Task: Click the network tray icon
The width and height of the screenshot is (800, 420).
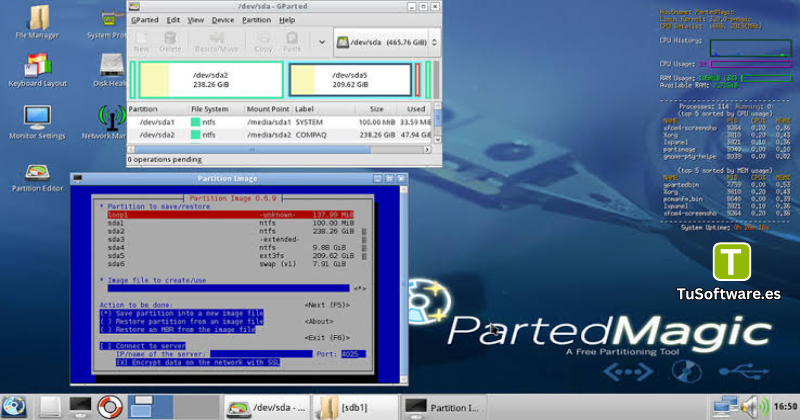Action: coord(725,407)
